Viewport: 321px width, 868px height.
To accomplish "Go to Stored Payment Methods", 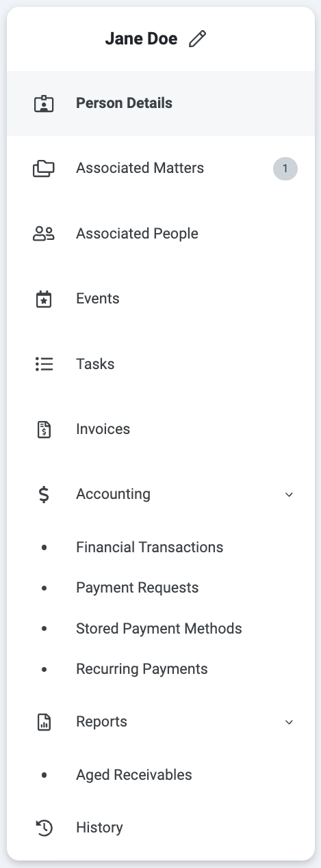I will click(159, 628).
